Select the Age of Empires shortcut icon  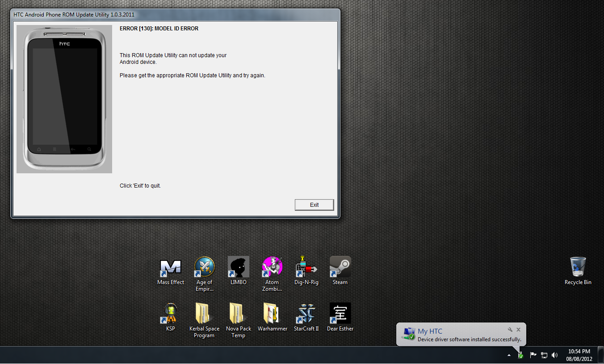[x=205, y=268]
